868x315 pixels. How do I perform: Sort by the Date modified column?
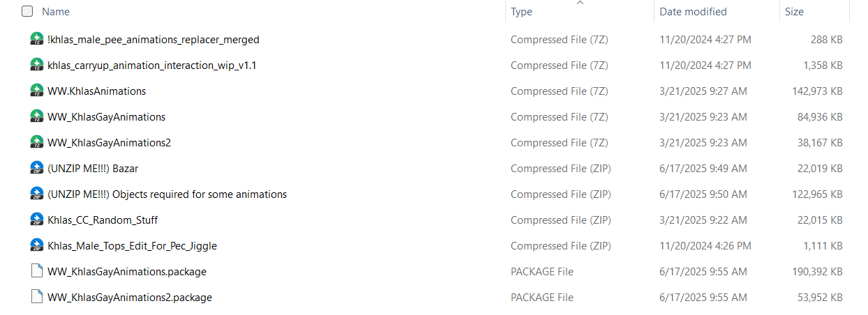(x=693, y=12)
